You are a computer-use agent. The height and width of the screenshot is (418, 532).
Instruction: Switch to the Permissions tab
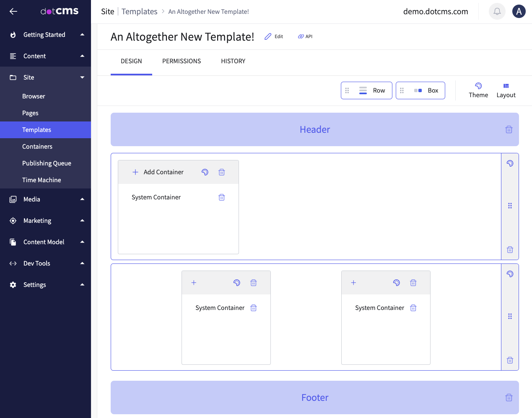tap(182, 61)
